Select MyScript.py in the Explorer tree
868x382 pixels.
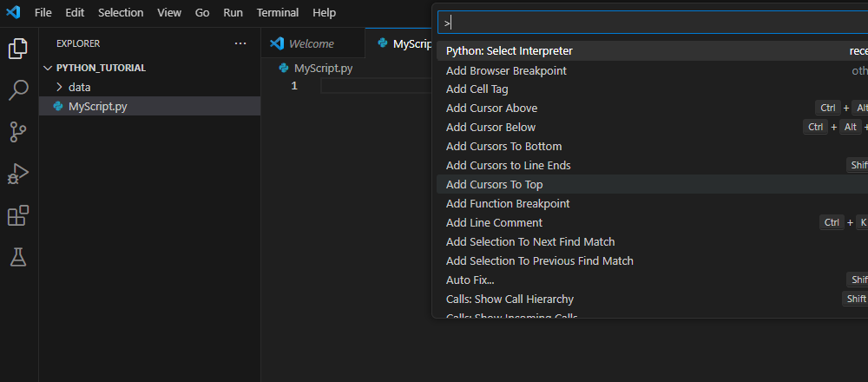(x=149, y=106)
